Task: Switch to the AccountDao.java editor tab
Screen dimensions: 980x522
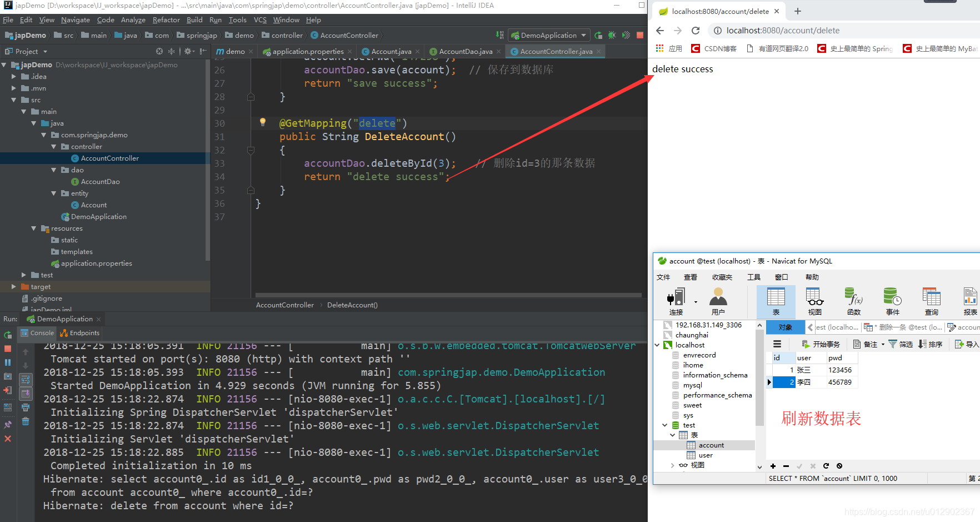Action: (466, 51)
